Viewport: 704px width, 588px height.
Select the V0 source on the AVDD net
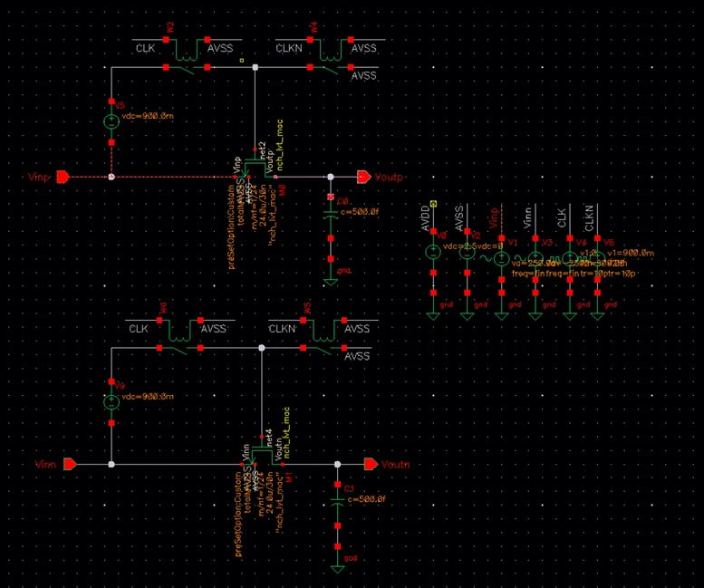tap(433, 252)
